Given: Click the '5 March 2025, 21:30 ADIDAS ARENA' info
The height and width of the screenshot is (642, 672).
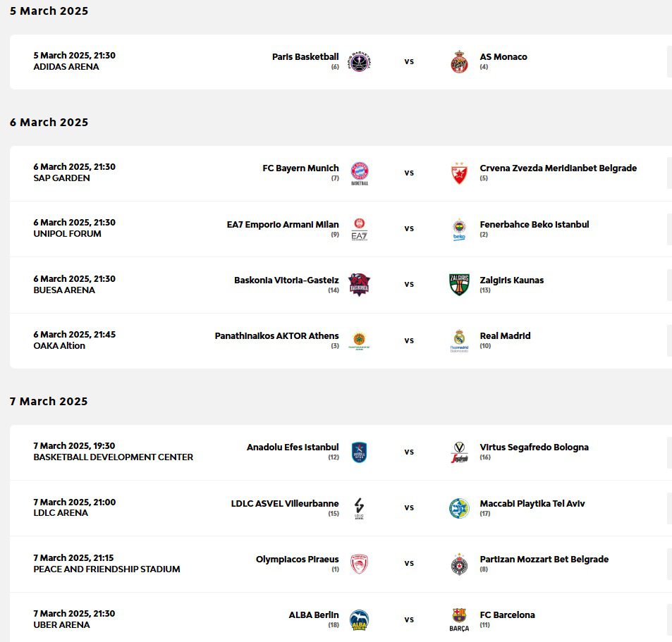Looking at the screenshot, I should tap(74, 61).
